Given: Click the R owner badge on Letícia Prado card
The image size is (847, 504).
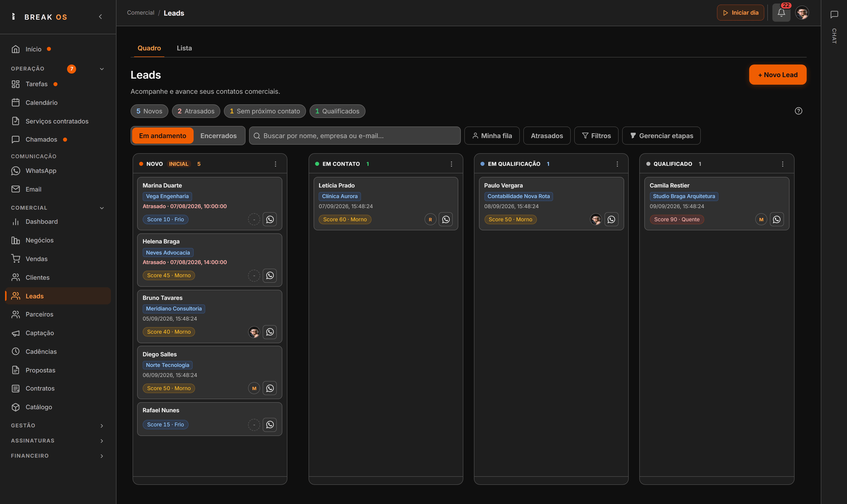Looking at the screenshot, I should coord(430,219).
